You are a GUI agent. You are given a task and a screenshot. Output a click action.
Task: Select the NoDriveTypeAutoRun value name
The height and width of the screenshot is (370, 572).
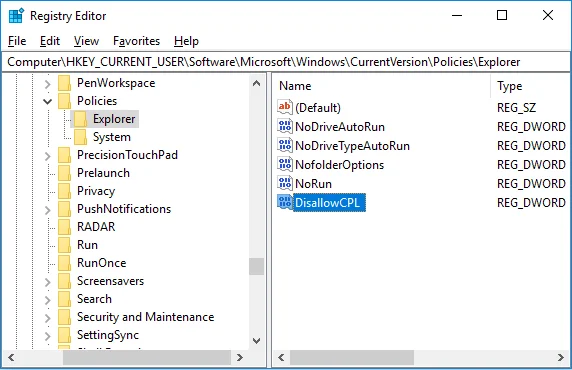pyautogui.click(x=352, y=146)
